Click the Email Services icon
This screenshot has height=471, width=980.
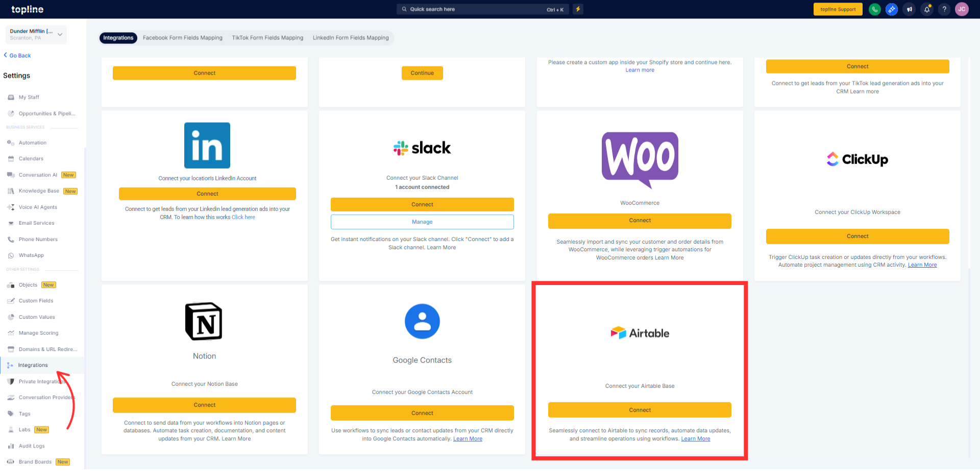pyautogui.click(x=11, y=223)
